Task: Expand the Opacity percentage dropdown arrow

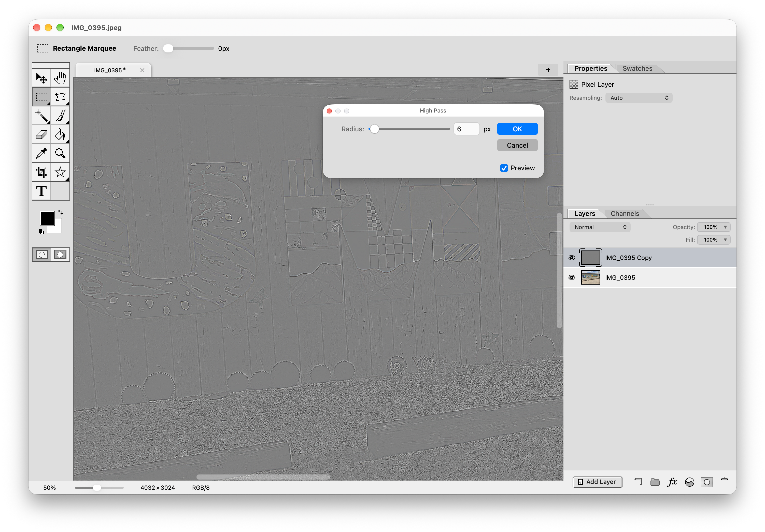Action: 725,227
